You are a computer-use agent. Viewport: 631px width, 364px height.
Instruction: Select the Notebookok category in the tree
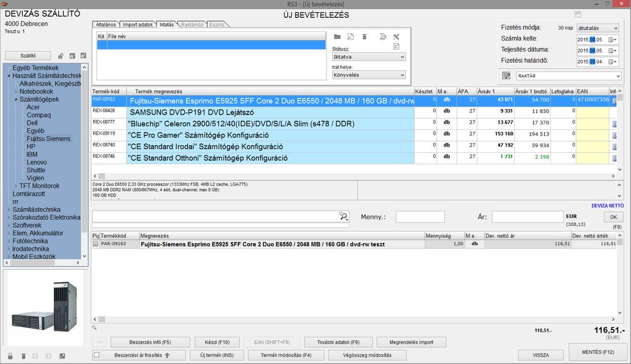point(36,91)
